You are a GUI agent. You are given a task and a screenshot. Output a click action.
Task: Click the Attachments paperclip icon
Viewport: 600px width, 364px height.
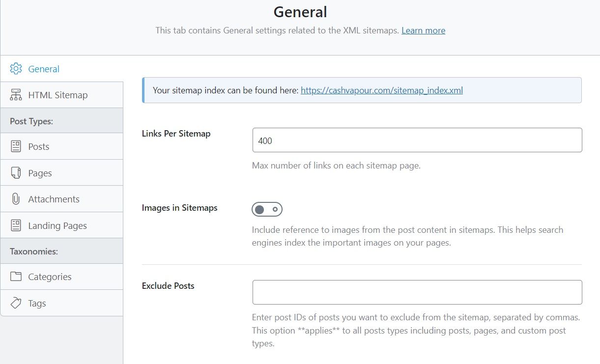[16, 199]
